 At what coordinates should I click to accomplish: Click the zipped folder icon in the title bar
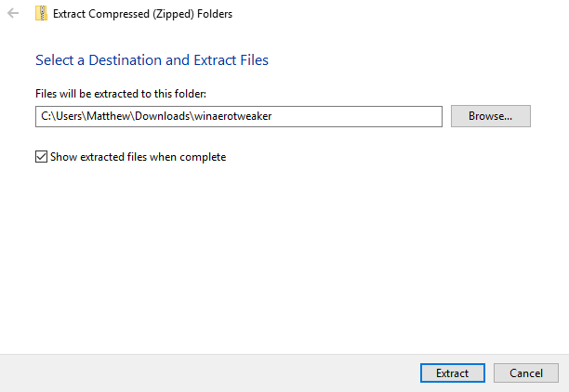pos(40,14)
